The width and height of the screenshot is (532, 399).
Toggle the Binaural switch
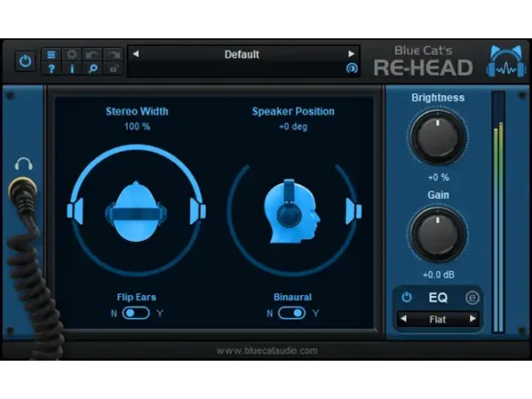(292, 313)
